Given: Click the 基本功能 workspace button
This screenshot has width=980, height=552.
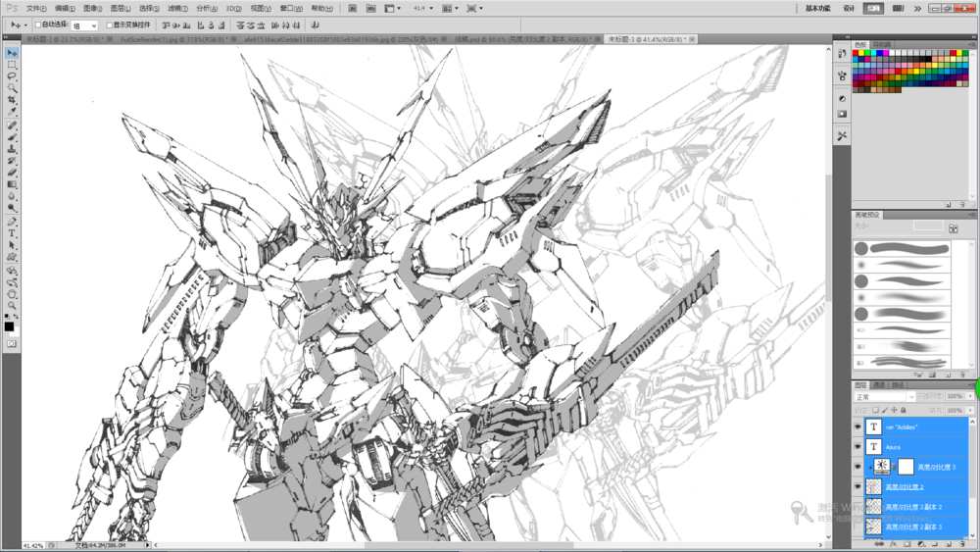Looking at the screenshot, I should coord(817,8).
